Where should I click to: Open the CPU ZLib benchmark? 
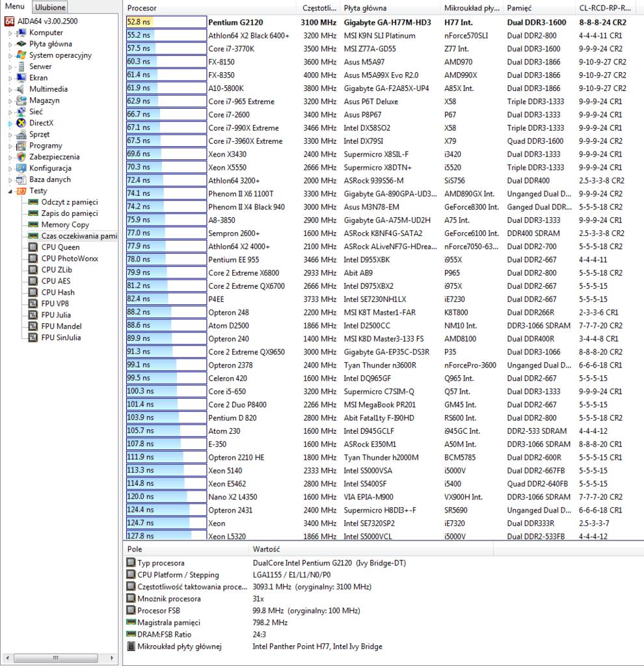(57, 270)
